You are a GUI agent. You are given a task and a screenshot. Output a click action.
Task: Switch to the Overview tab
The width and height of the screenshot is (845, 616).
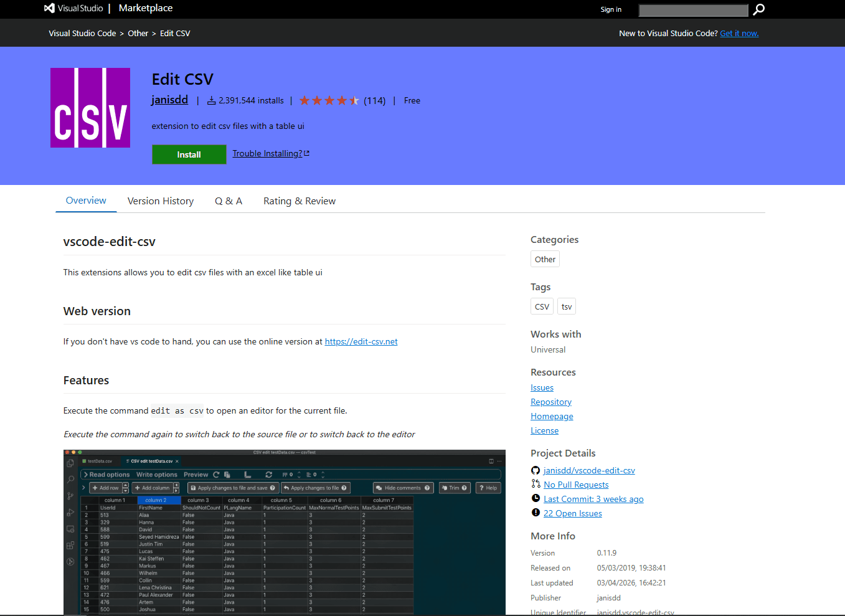86,201
